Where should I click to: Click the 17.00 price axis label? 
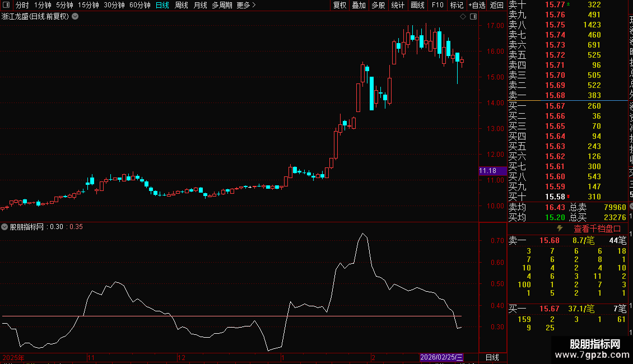(495, 25)
